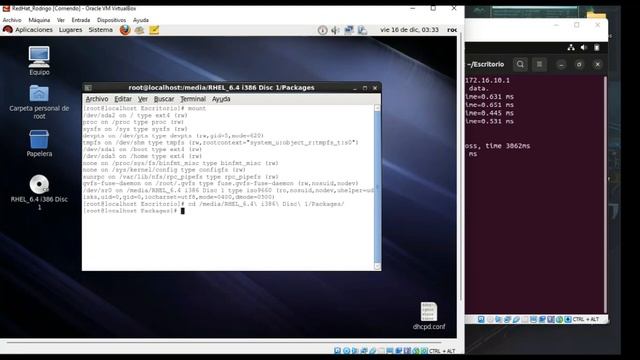
Task: Click the terminal scrollbar up arrow
Action: pyautogui.click(x=377, y=108)
